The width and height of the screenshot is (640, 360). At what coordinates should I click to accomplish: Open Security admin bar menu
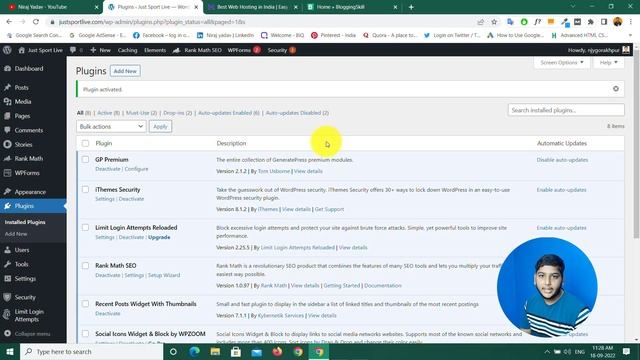(281, 50)
